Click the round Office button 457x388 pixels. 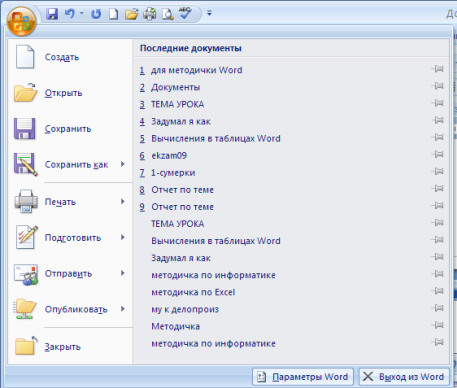21,21
